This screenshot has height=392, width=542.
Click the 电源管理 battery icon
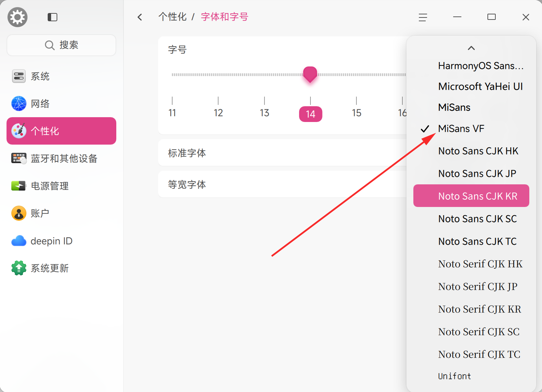pyautogui.click(x=19, y=186)
